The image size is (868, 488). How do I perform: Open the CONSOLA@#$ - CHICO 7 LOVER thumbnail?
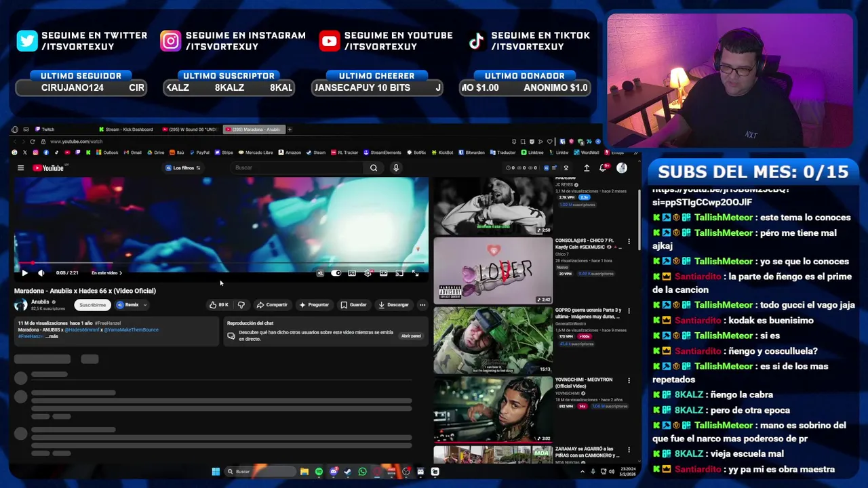coord(493,270)
